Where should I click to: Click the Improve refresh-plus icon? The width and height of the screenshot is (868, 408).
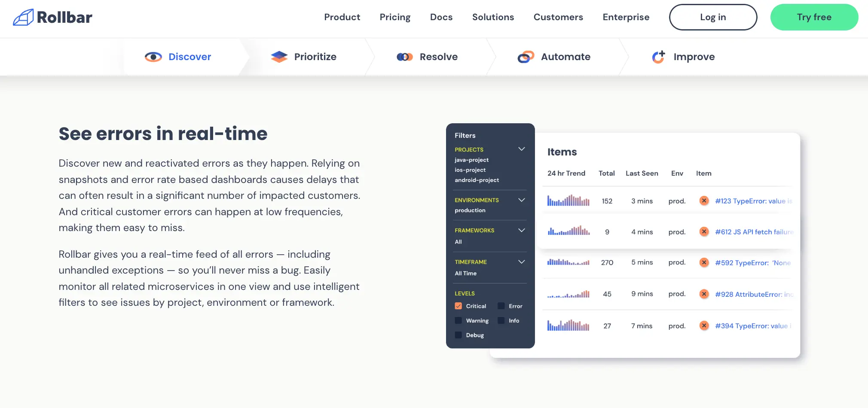pos(658,57)
